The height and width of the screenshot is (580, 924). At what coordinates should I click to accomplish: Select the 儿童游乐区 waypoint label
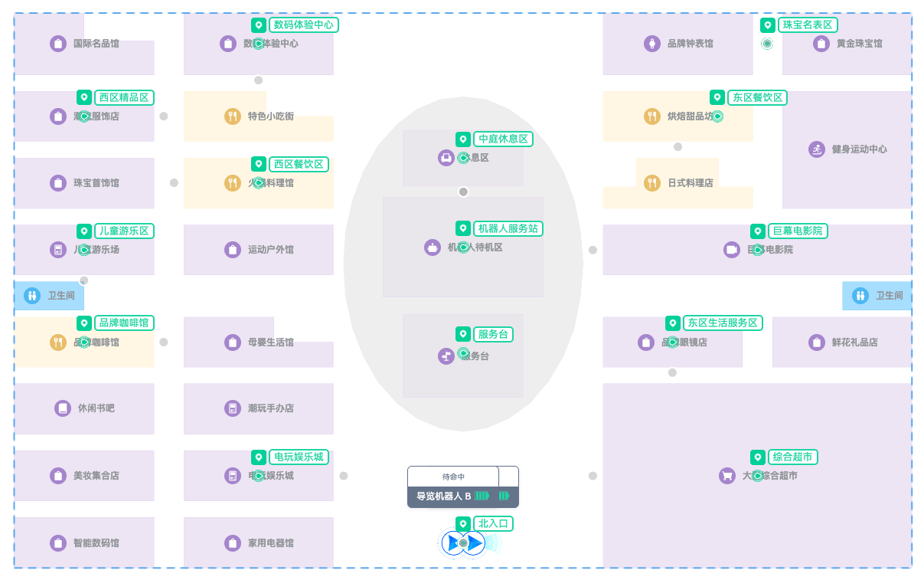pos(124,231)
